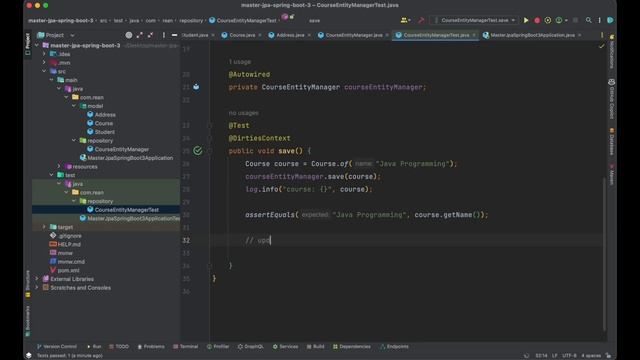
Task: Open the Search Everywhere magnifier icon
Action: tap(588, 20)
